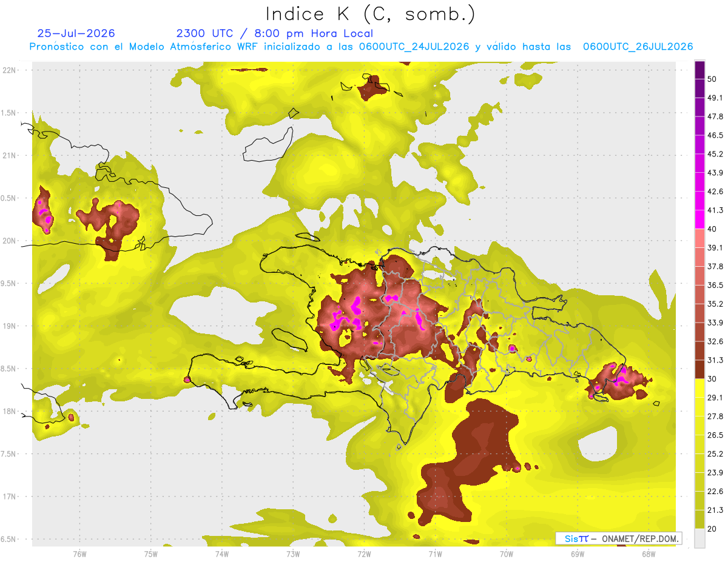Click the '31.3' value on the color scale
This screenshot has width=728, height=562.
[715, 360]
